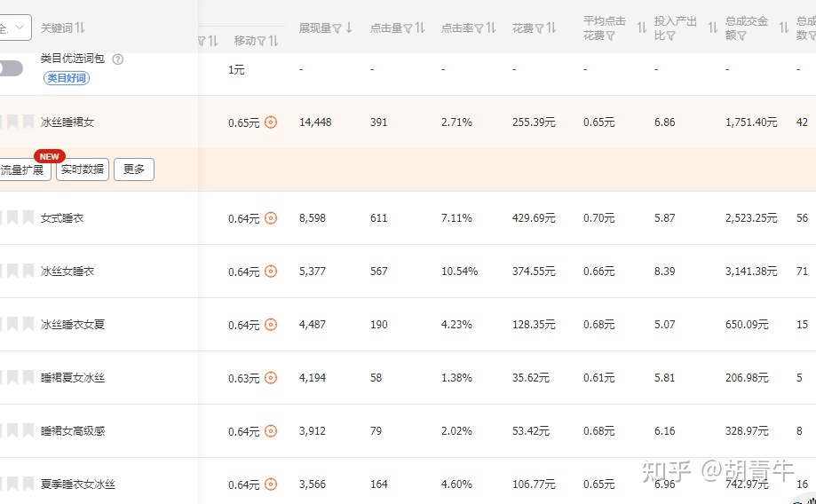Click the 0.63元 bid for 睡裙夏女冰丝
816x504 pixels.
point(243,378)
